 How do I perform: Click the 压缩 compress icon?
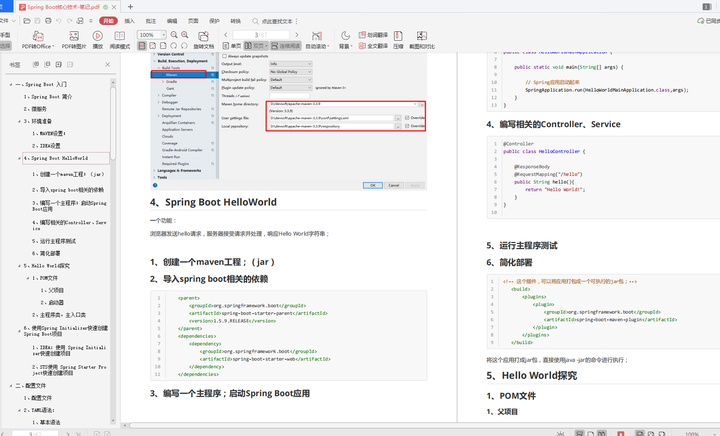click(x=398, y=36)
